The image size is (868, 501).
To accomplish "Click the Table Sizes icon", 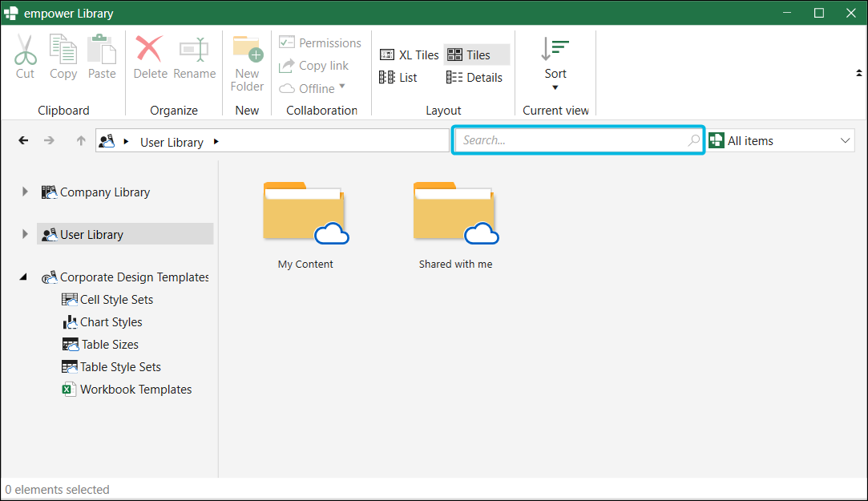I will [71, 345].
